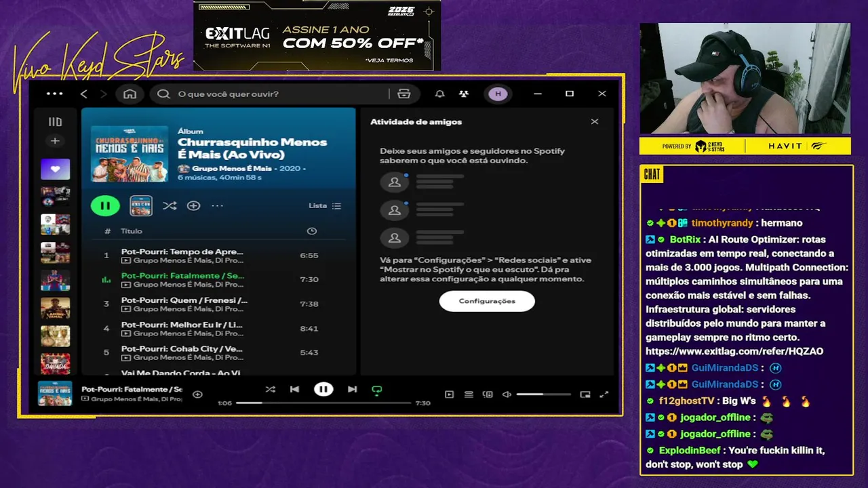
Task: Add the current song to Liked Songs
Action: pos(197,394)
